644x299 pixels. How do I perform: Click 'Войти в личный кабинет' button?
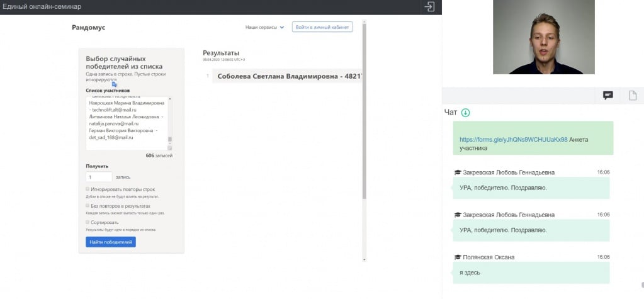point(322,28)
